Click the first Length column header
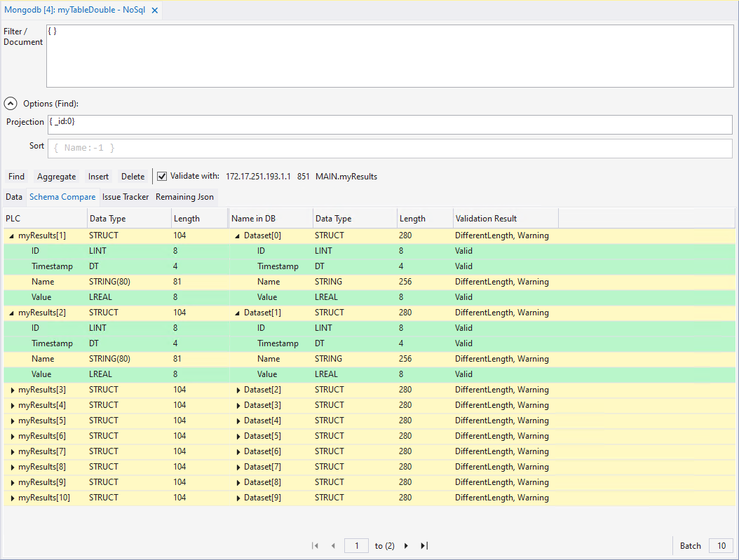This screenshot has height=560, width=739. (x=199, y=219)
